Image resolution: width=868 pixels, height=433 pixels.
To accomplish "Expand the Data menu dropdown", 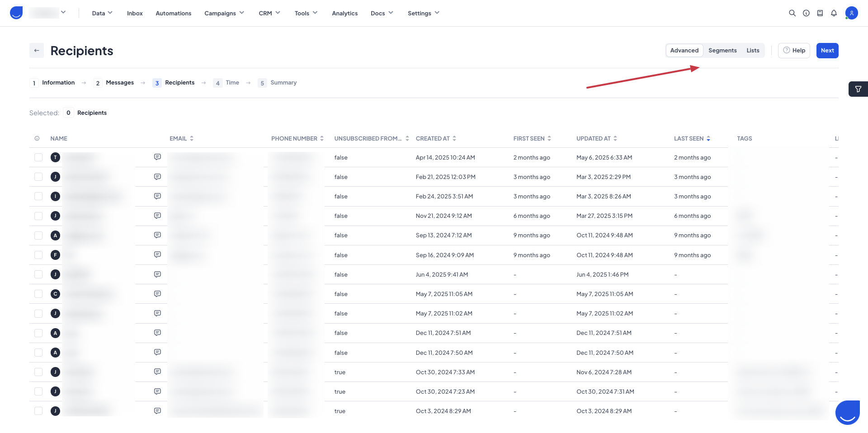I will [x=102, y=13].
